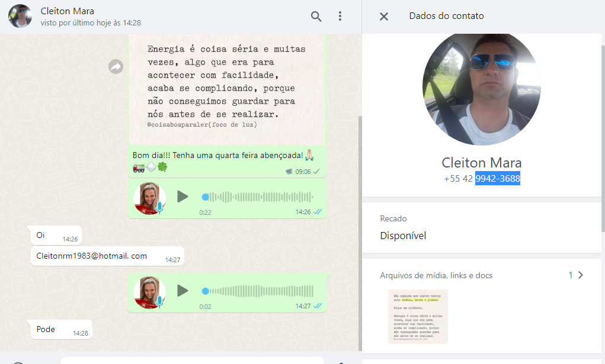Screen dimensions: 605x364
Task: Click the Disponível status text
Action: click(x=403, y=236)
